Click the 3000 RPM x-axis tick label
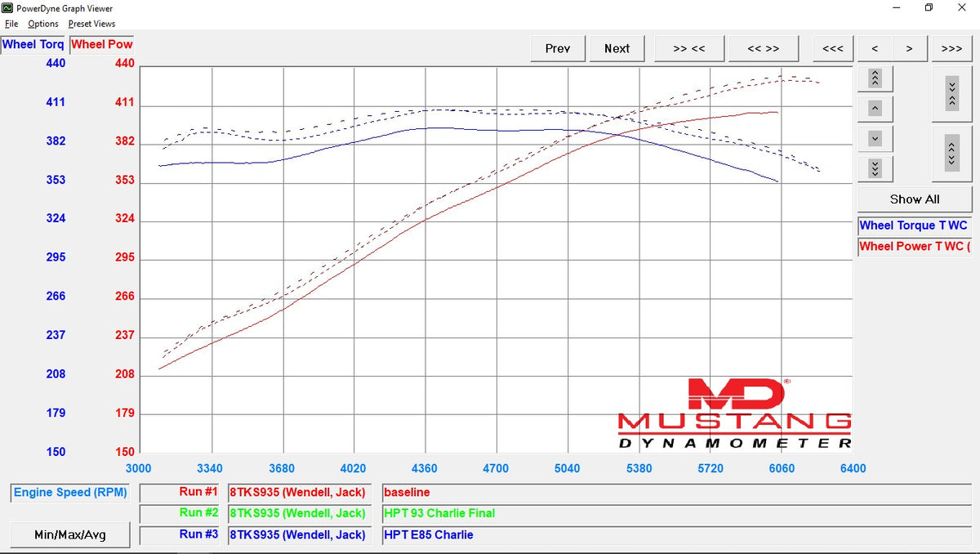Viewport: 980px width, 554px height. pos(139,468)
